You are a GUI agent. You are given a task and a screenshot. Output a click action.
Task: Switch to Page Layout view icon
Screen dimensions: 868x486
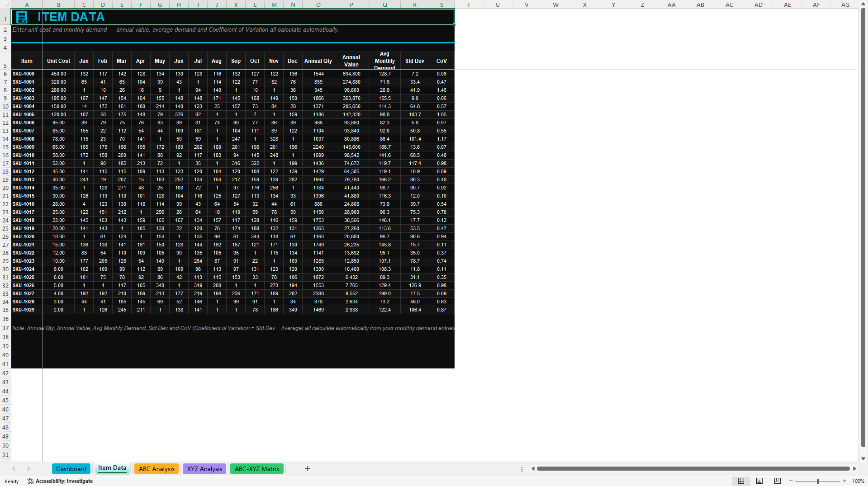[759, 481]
